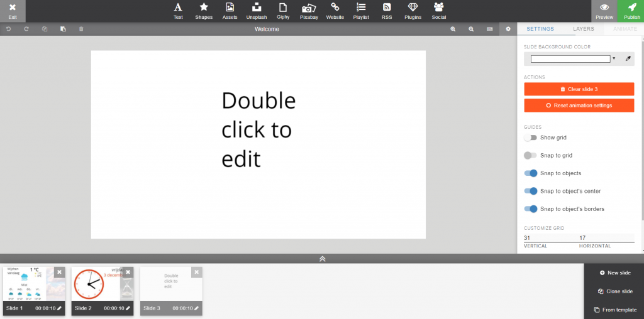Screen dimensions: 644x319
Task: Expand the slides panel chevron
Action: click(x=322, y=259)
